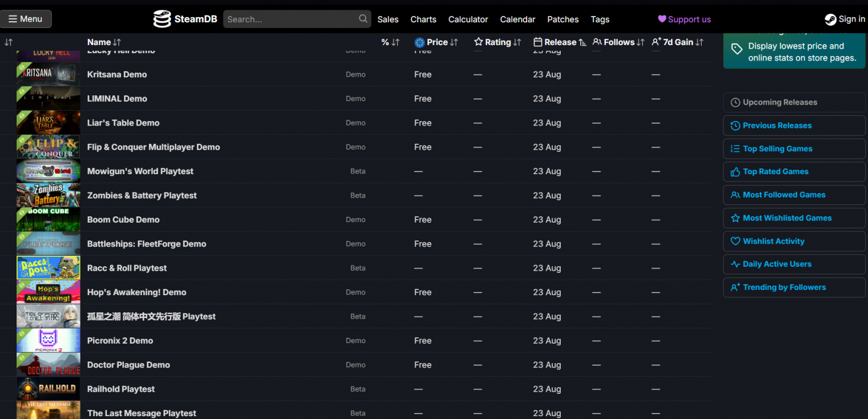Click the history icon beside Previous Releases
868x419 pixels.
(736, 126)
